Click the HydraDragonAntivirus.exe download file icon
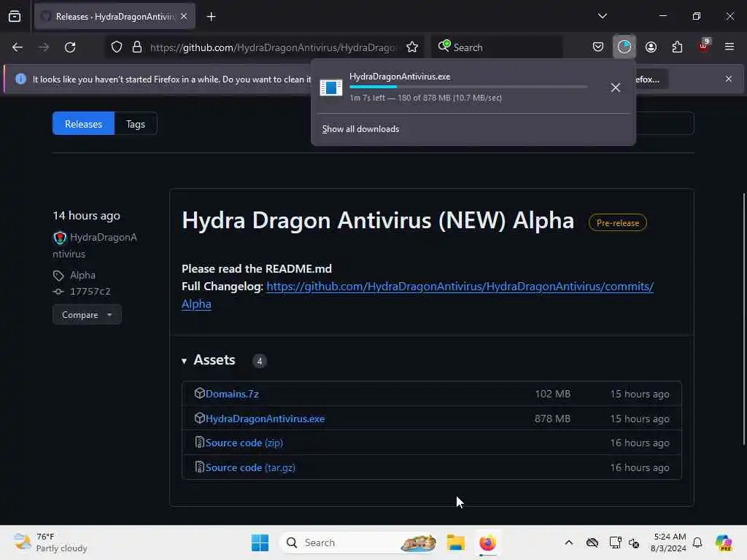 331,87
